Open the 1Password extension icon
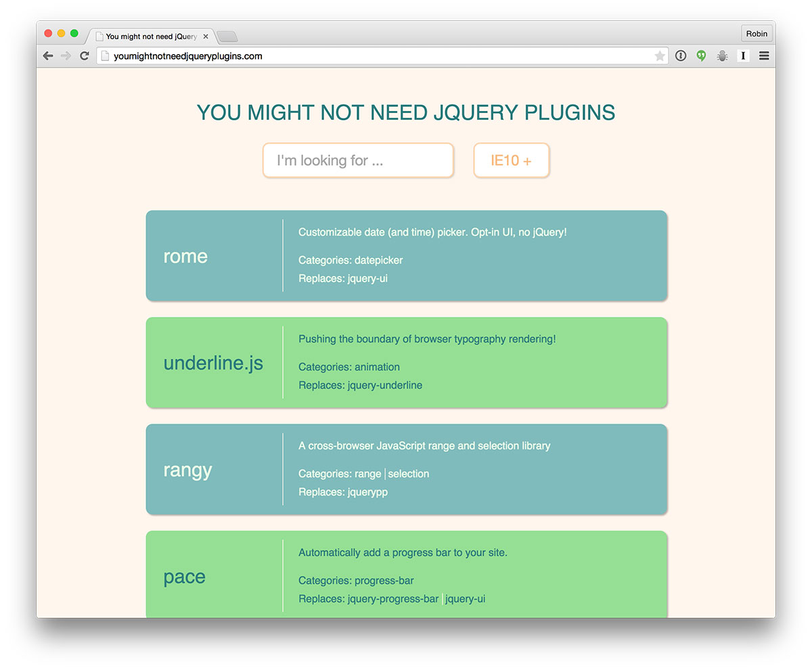This screenshot has height=670, width=812. 680,55
